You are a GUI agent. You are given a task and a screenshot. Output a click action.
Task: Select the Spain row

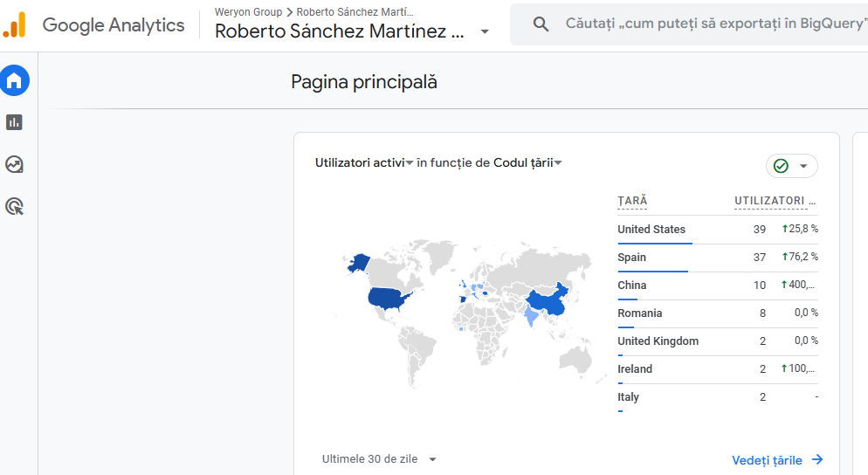click(x=718, y=258)
